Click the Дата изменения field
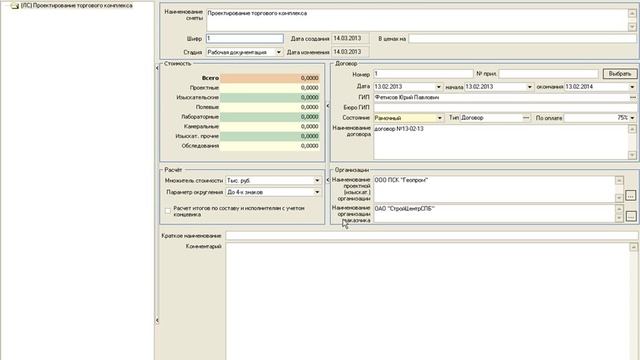 point(350,52)
